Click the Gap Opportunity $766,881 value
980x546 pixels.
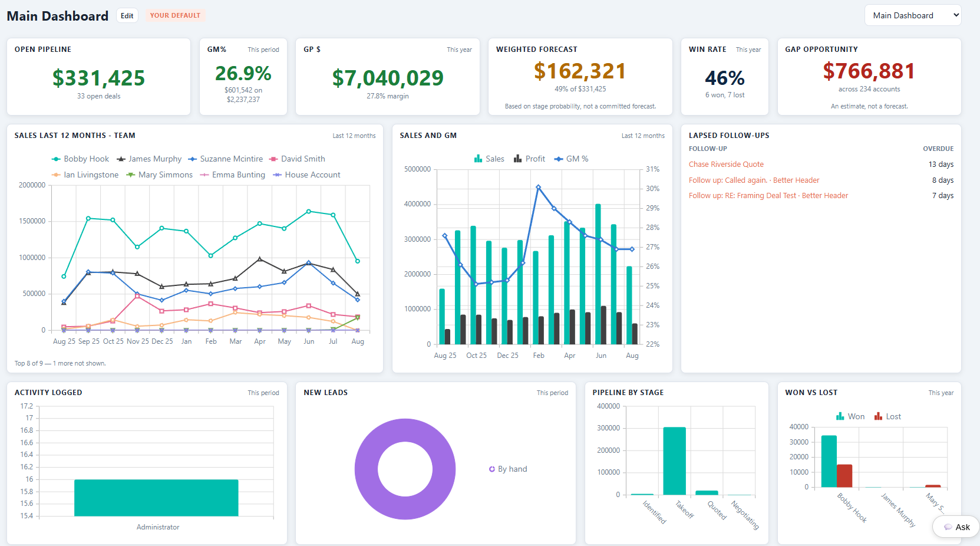coord(869,71)
